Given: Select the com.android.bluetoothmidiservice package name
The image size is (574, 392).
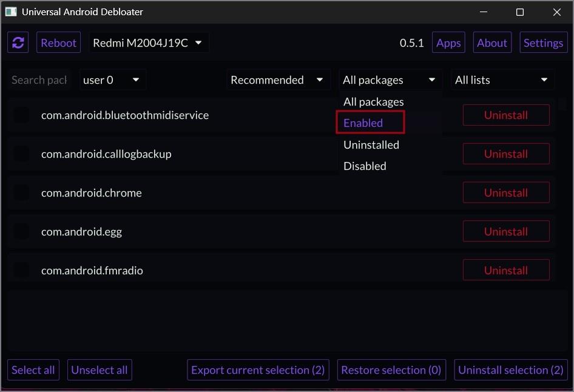Looking at the screenshot, I should [x=125, y=115].
